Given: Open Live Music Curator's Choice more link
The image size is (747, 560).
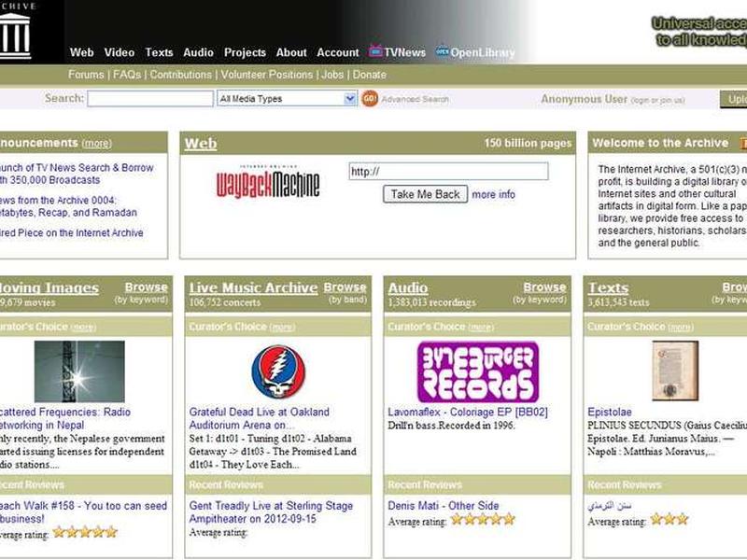Looking at the screenshot, I should click(x=282, y=328).
